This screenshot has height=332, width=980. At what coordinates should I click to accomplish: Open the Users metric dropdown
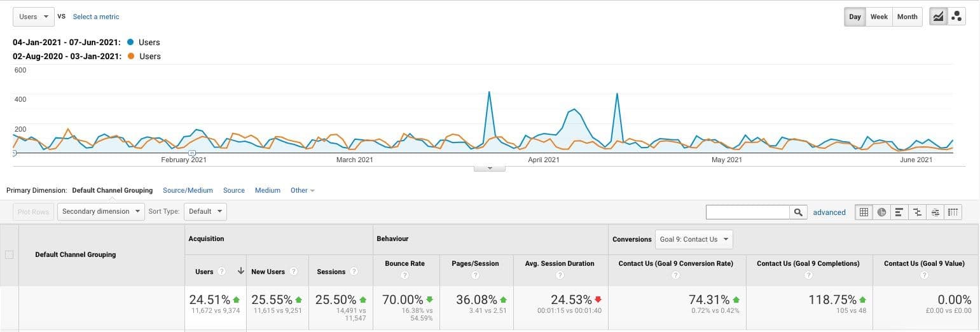[33, 17]
